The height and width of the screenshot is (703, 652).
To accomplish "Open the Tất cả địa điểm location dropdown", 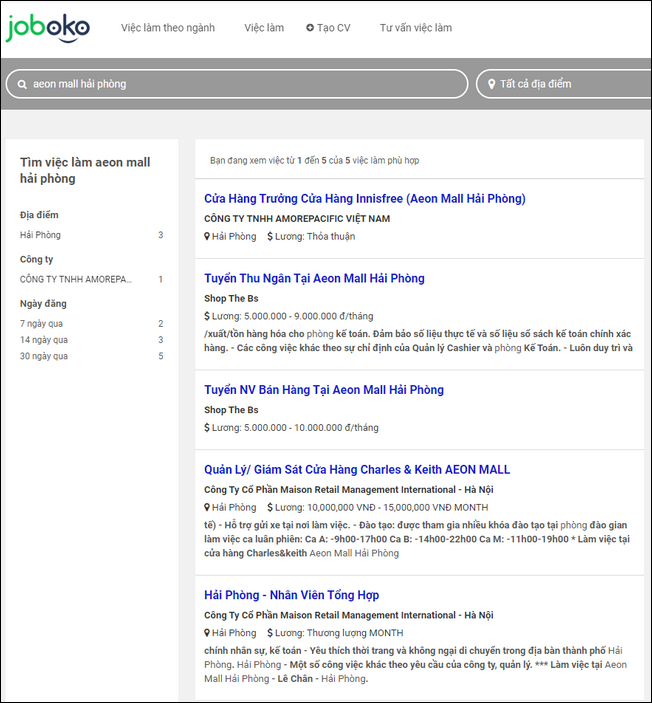I will pos(563,84).
